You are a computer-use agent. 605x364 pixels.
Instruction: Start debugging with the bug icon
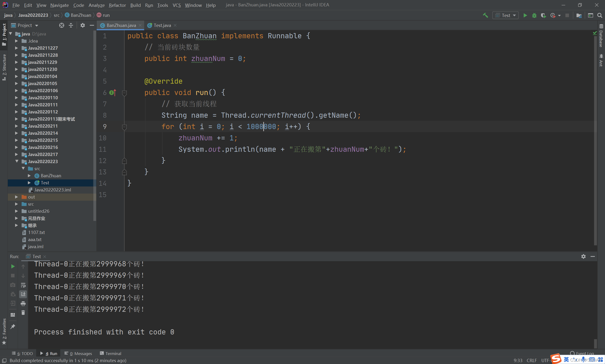(534, 15)
